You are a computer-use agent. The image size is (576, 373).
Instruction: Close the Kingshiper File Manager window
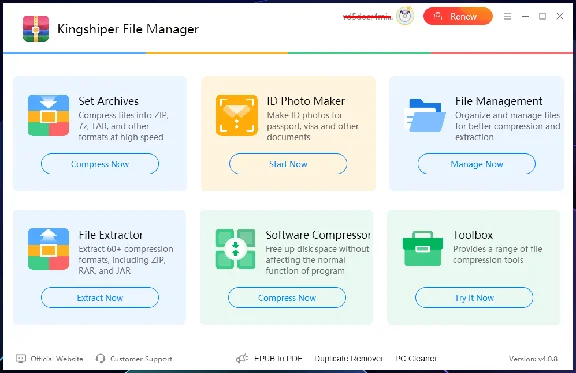pos(559,16)
